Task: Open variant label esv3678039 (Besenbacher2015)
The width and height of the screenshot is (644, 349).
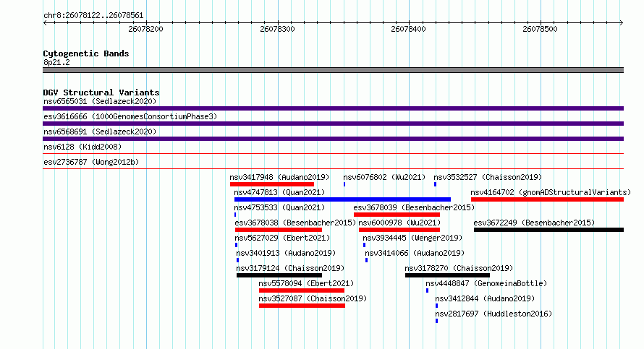Action: pyautogui.click(x=414, y=207)
